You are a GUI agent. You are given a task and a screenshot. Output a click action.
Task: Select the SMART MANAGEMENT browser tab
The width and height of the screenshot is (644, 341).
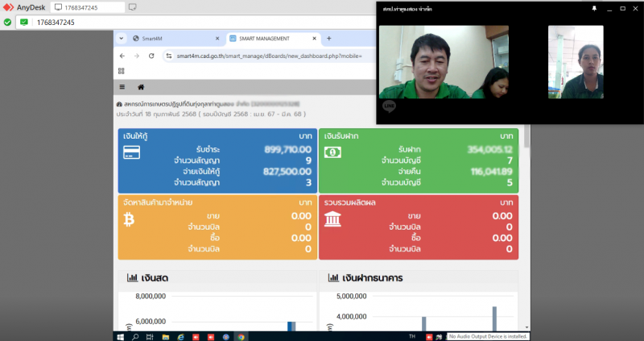click(273, 38)
